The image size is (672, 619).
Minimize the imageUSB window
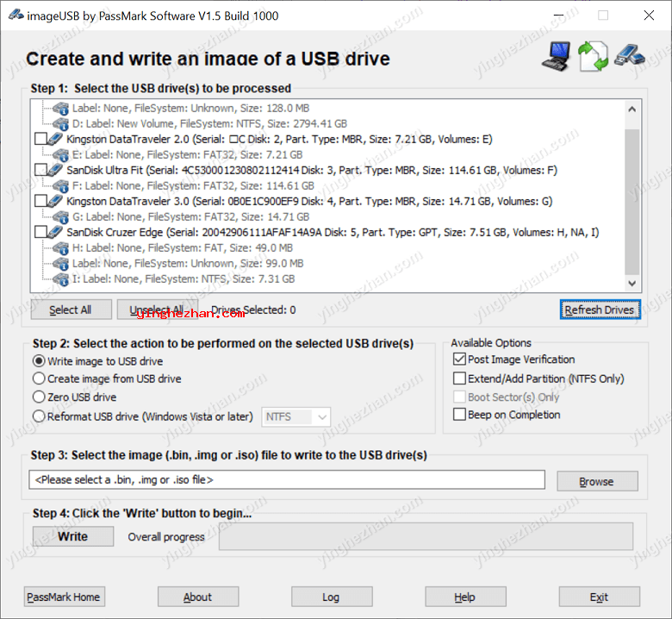tap(558, 16)
